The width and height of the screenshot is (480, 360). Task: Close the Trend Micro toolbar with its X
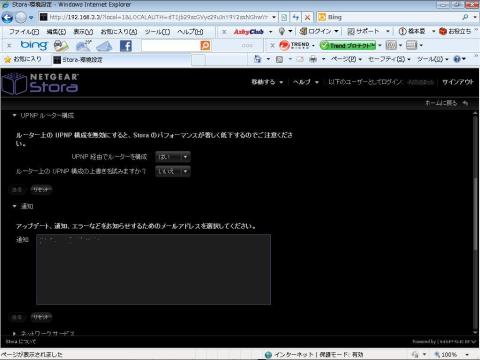coord(272,45)
